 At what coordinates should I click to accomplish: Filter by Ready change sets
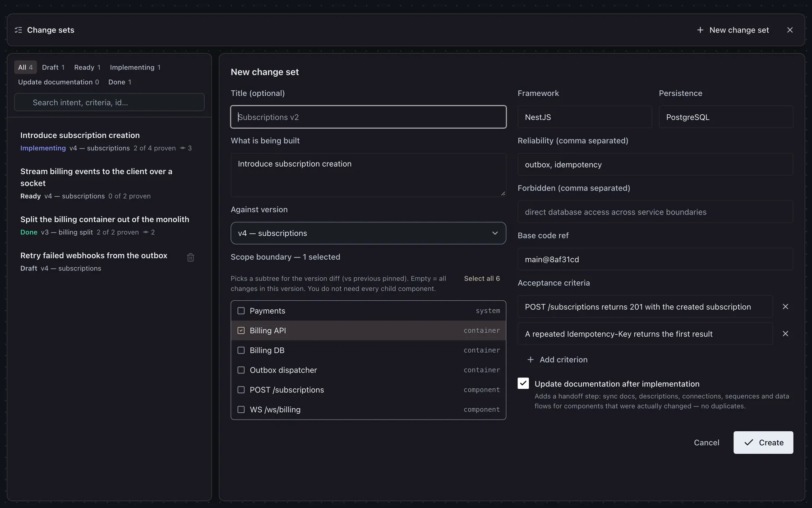click(x=87, y=67)
